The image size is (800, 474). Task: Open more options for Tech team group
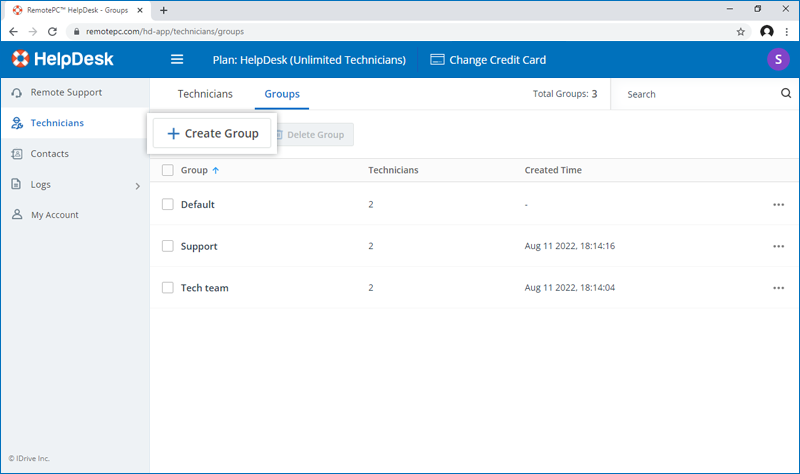tap(778, 288)
